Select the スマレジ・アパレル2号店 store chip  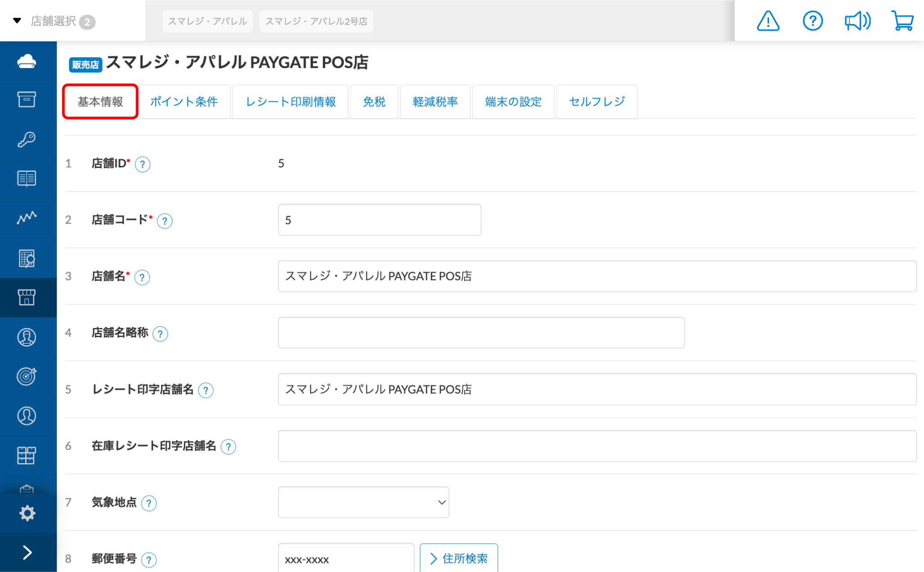[x=316, y=21]
